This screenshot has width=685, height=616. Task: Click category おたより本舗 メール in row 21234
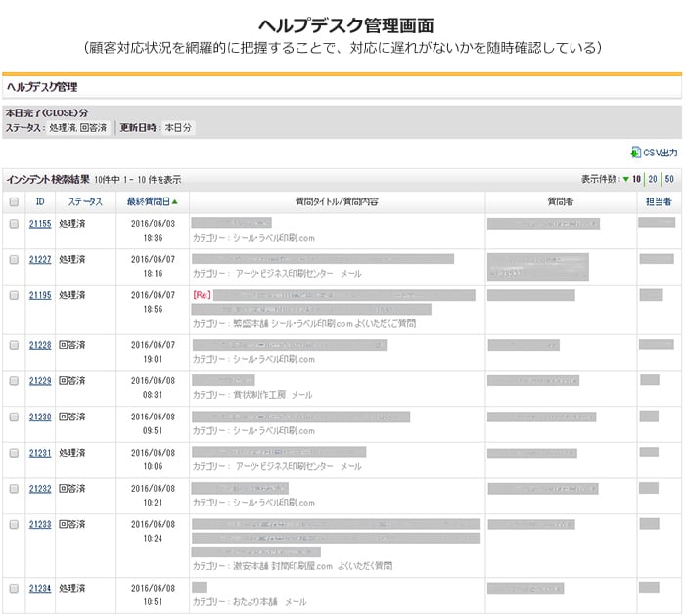(x=250, y=602)
